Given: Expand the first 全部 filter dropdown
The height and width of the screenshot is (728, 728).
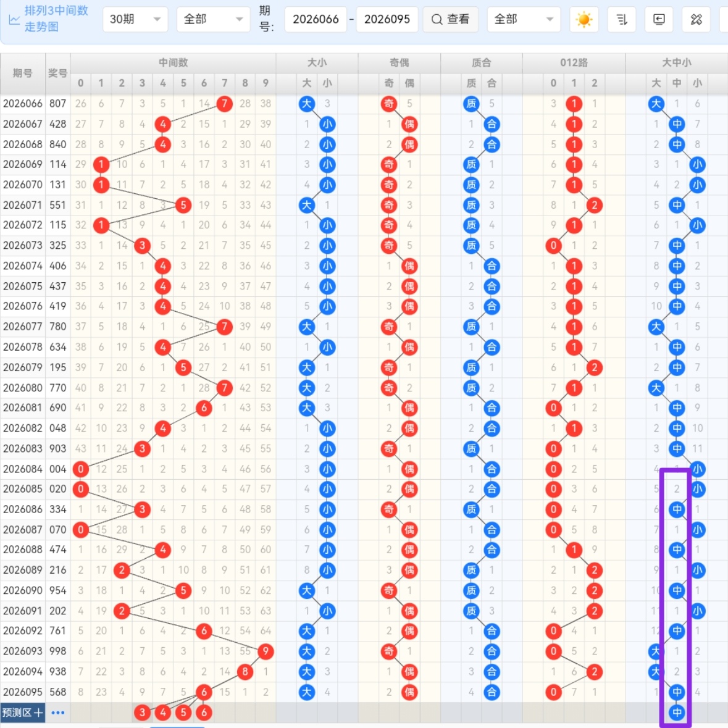Looking at the screenshot, I should 213,20.
